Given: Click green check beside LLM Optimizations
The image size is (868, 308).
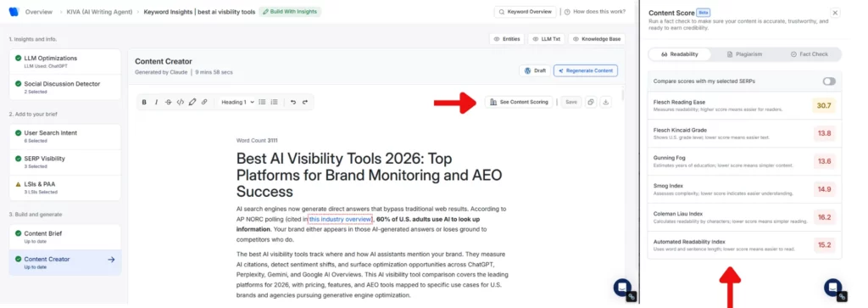Looking at the screenshot, I should tap(19, 59).
